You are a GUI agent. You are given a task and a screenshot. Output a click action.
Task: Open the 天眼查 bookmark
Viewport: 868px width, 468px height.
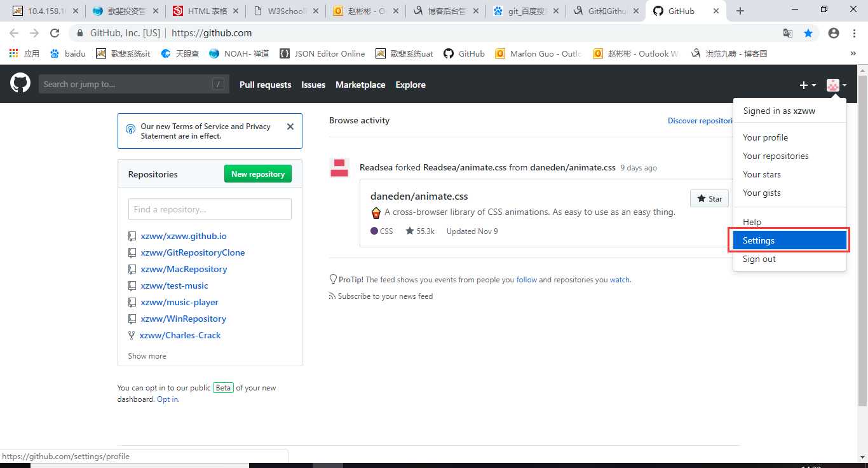pyautogui.click(x=180, y=53)
